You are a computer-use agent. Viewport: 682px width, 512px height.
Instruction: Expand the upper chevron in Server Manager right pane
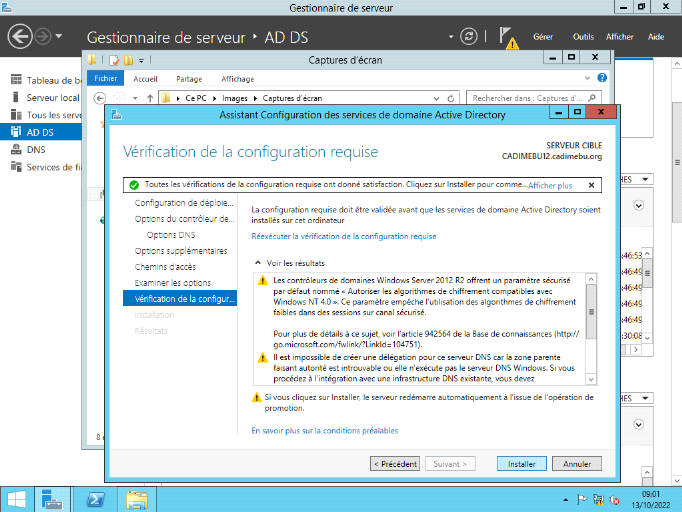[639, 206]
